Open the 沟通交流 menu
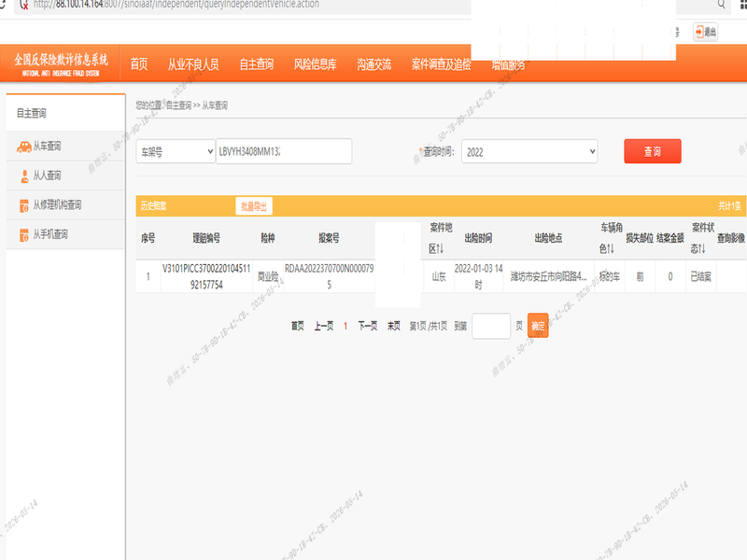 374,63
